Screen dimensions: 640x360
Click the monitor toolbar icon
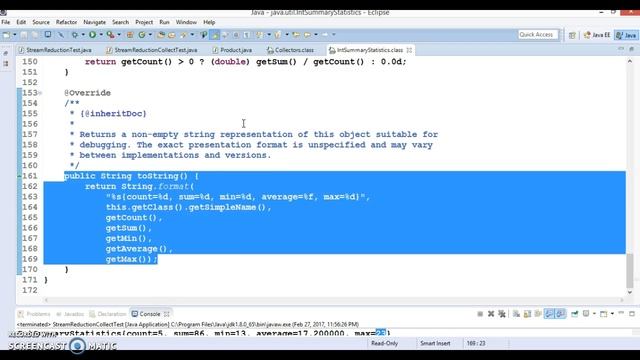(x=48, y=34)
